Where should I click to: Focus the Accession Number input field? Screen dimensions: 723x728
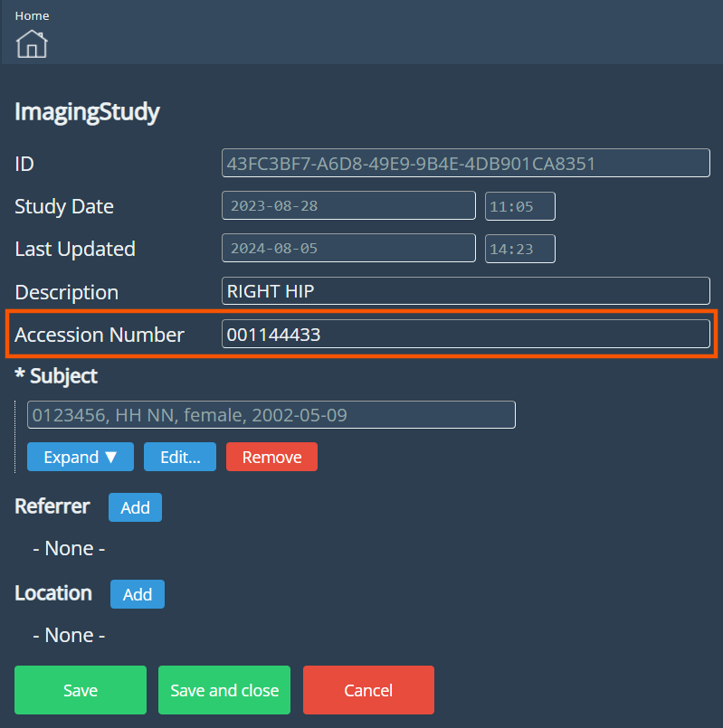pyautogui.click(x=465, y=335)
